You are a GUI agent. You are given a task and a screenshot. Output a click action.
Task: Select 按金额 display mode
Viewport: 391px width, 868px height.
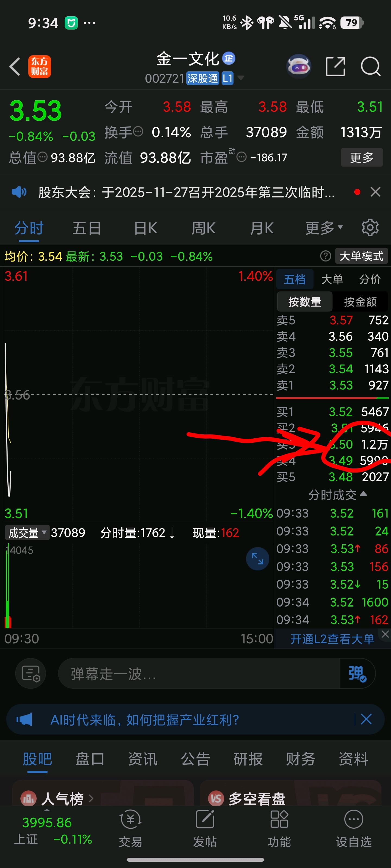(x=360, y=302)
